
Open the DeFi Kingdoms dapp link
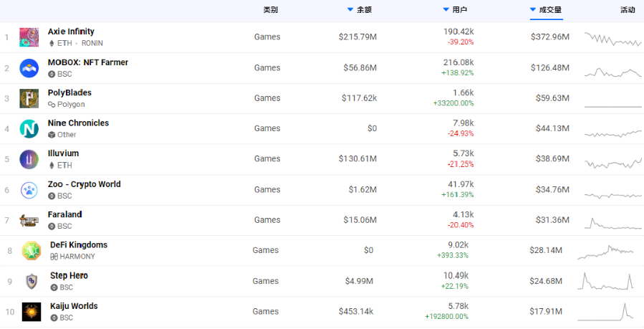tap(79, 245)
